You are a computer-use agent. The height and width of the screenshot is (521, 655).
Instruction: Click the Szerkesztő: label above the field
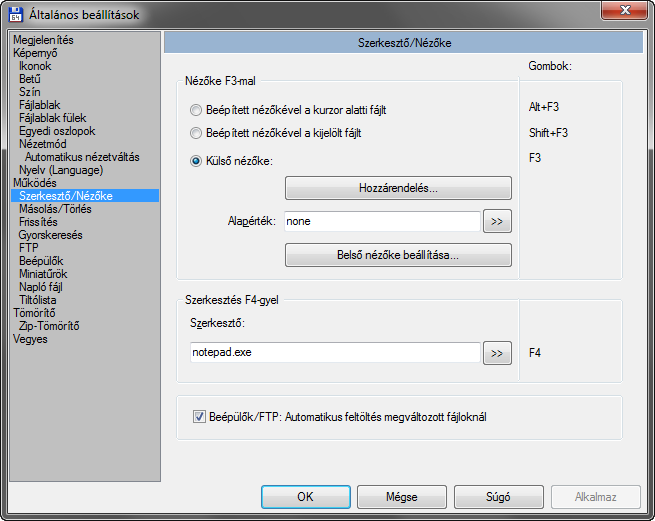pos(217,323)
